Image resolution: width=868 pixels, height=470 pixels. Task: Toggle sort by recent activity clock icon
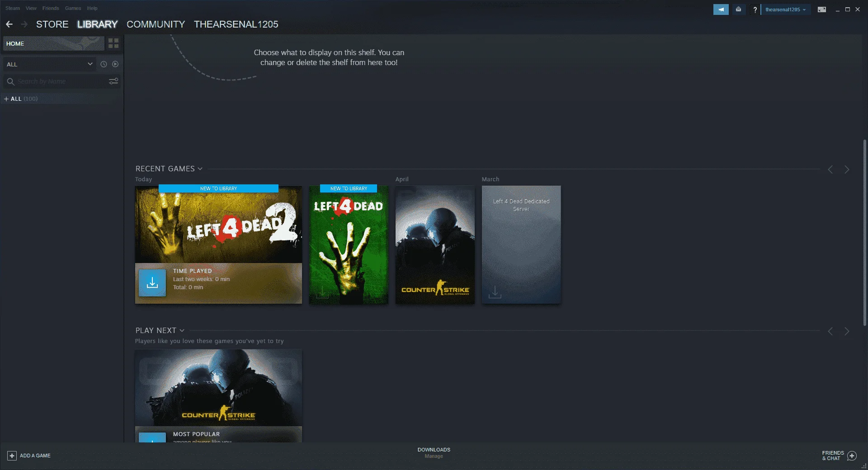point(104,64)
